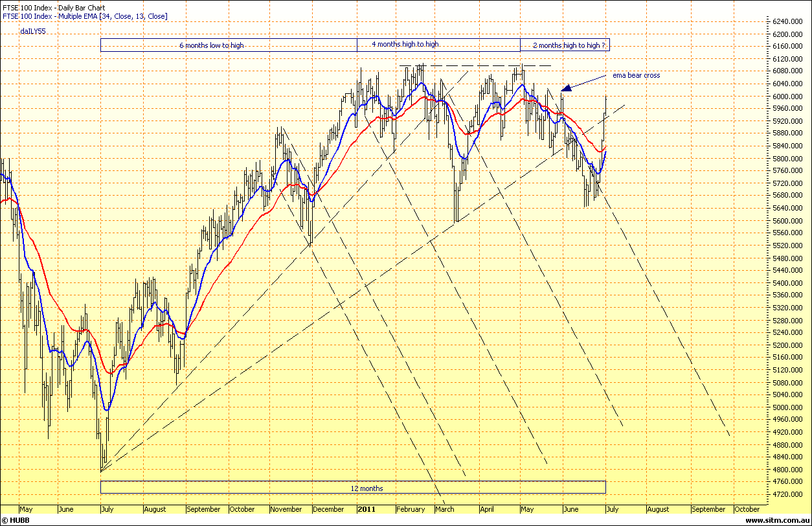
Task: Select the Multiple EMA [34, Close, 13, Close] legend
Action: point(86,16)
